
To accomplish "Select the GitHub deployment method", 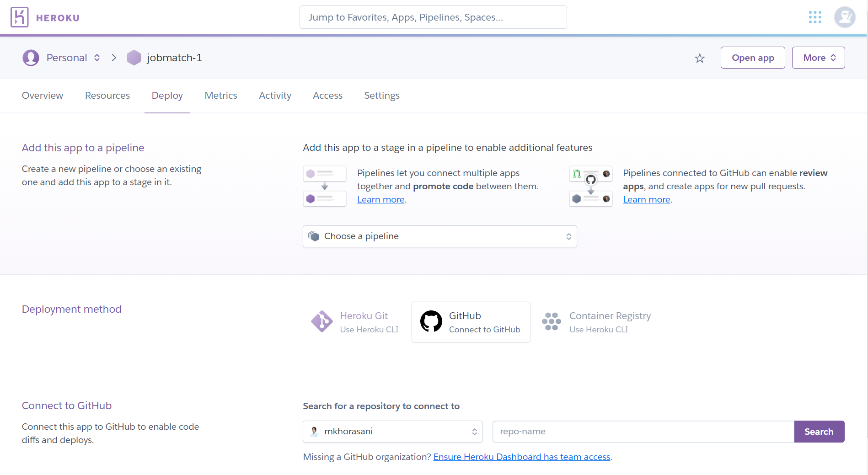I will point(471,322).
